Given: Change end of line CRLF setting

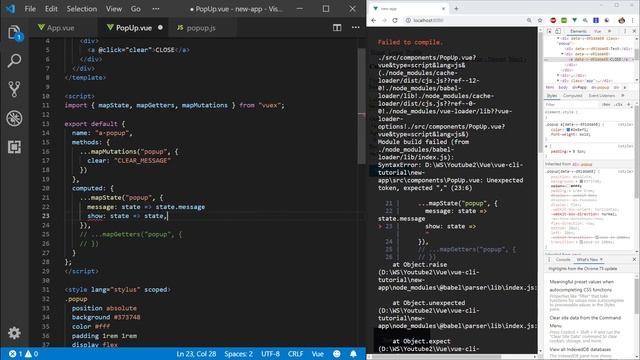Looking at the screenshot, I should coord(295,354).
